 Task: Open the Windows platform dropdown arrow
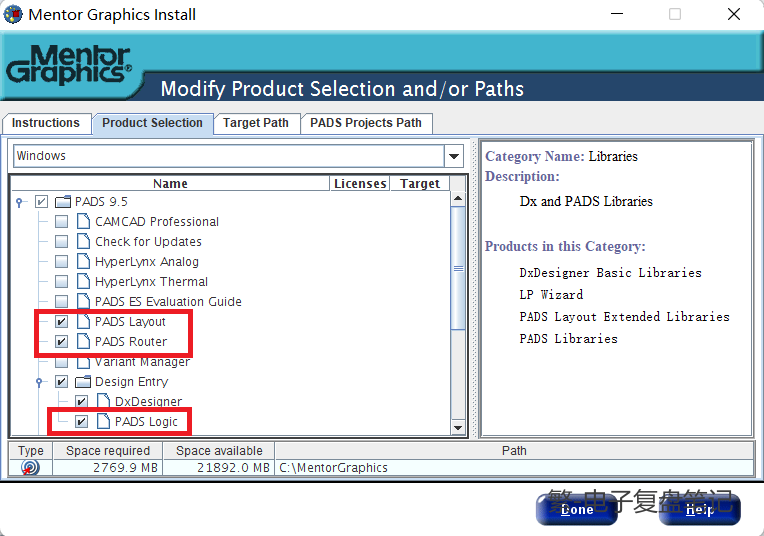454,156
